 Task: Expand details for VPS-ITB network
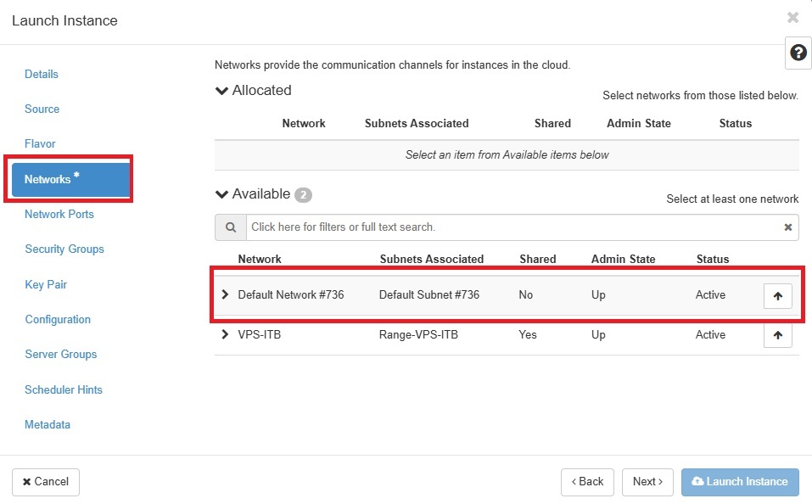[225, 334]
